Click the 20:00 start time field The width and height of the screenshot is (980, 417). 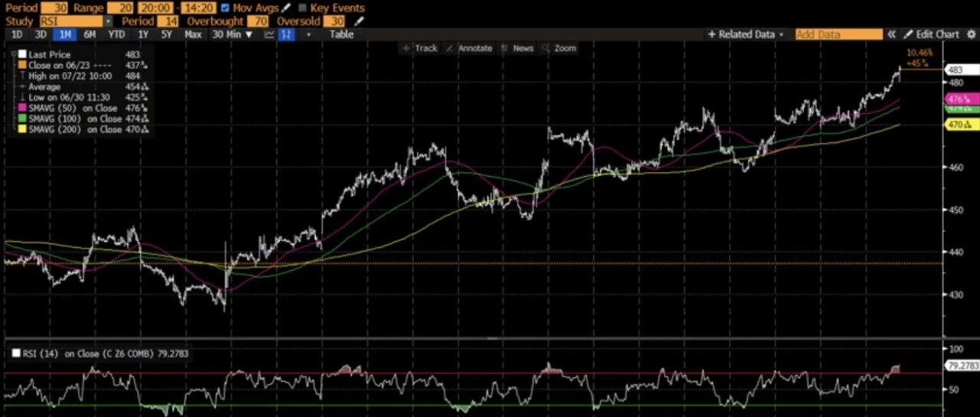(x=155, y=8)
